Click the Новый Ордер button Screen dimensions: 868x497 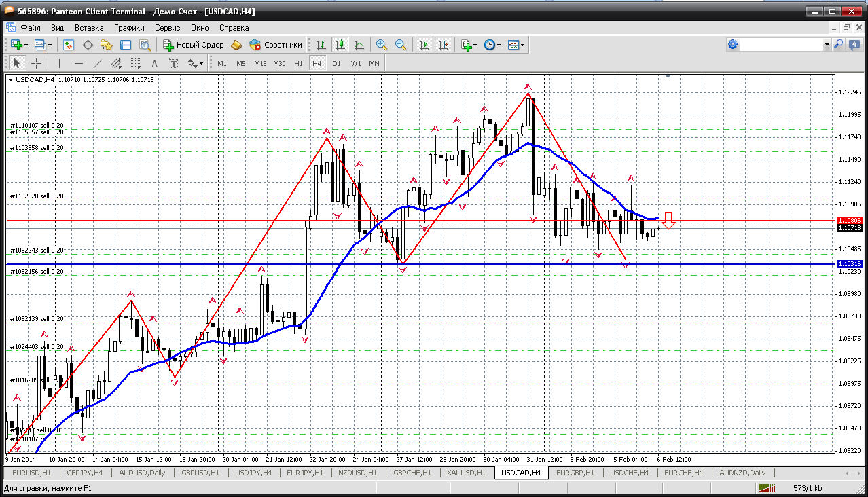click(194, 45)
